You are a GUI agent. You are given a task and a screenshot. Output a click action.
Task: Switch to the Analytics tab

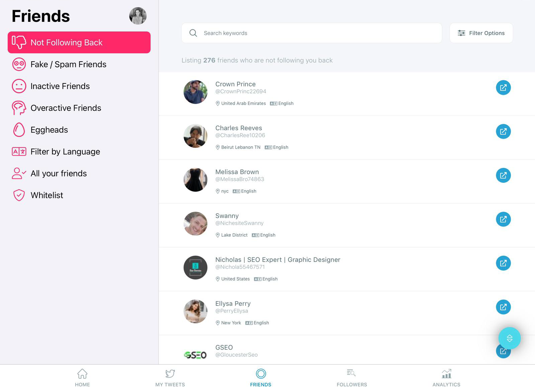click(x=446, y=378)
